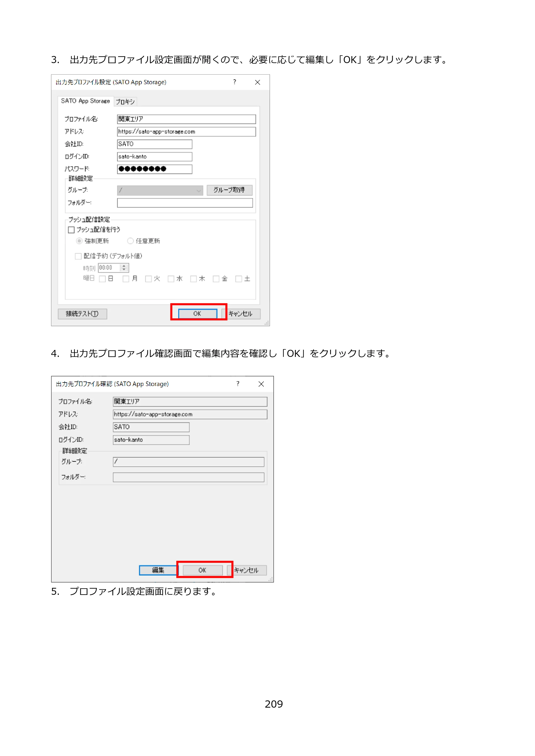
Task: Click the help question mark in settings dialog
Action: (235, 82)
